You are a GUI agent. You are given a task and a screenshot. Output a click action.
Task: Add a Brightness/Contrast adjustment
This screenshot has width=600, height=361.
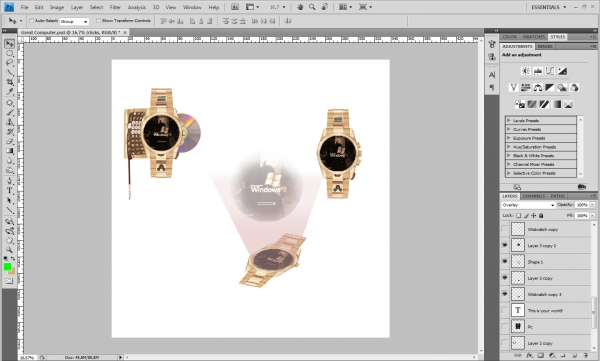(525, 71)
